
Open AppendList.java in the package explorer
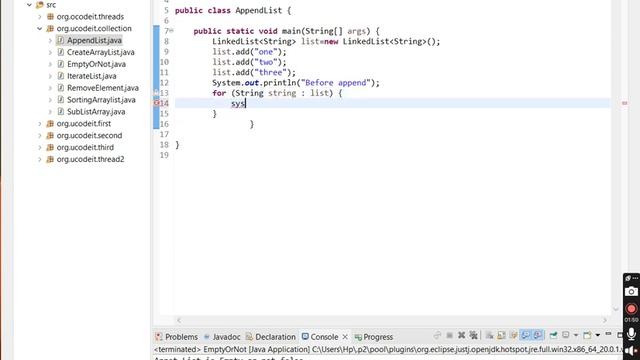(94, 40)
